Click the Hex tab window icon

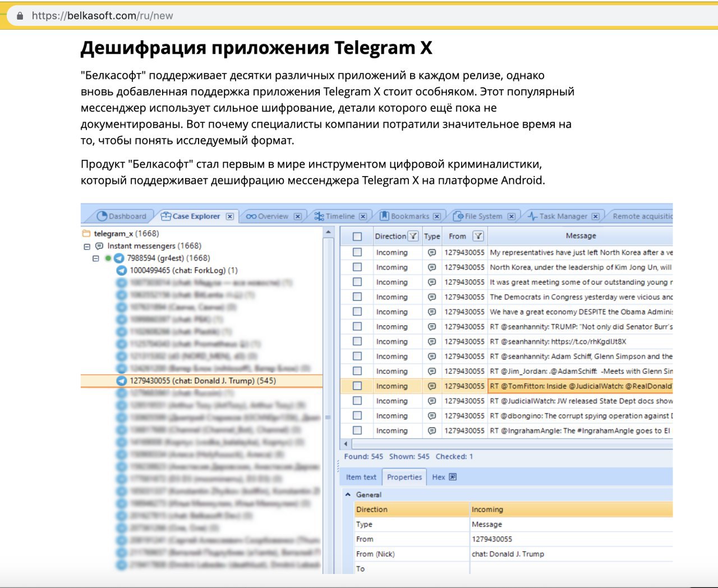(x=453, y=477)
